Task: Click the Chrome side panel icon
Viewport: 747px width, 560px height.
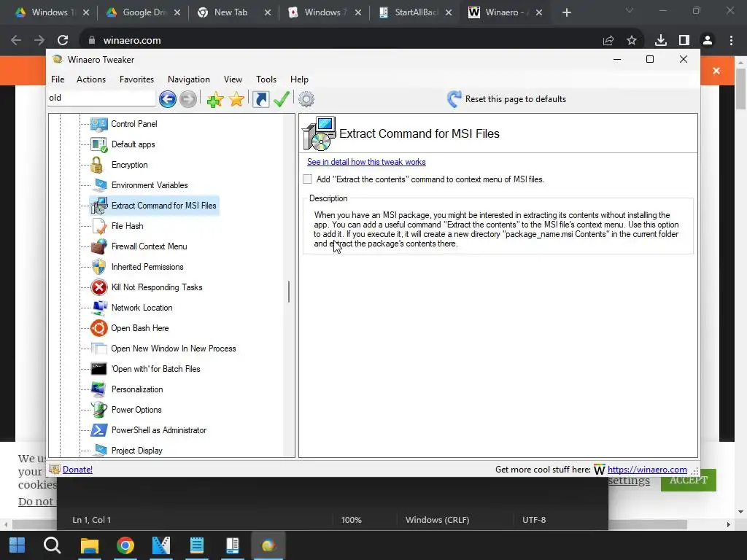Action: (684, 41)
